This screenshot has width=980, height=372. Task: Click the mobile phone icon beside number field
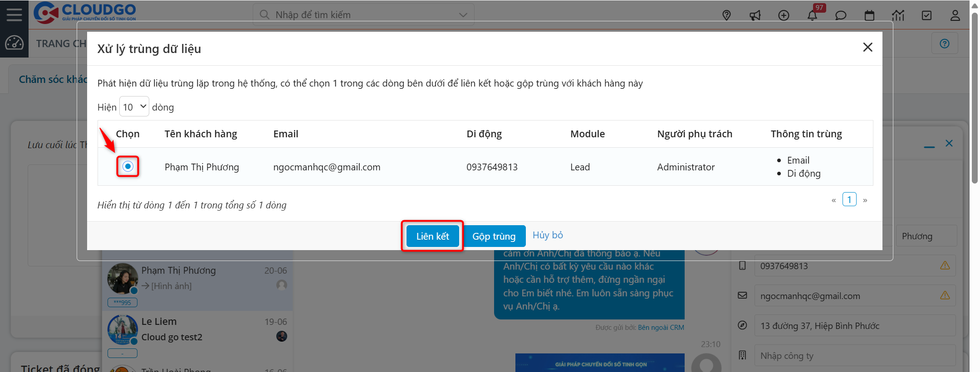tap(742, 266)
